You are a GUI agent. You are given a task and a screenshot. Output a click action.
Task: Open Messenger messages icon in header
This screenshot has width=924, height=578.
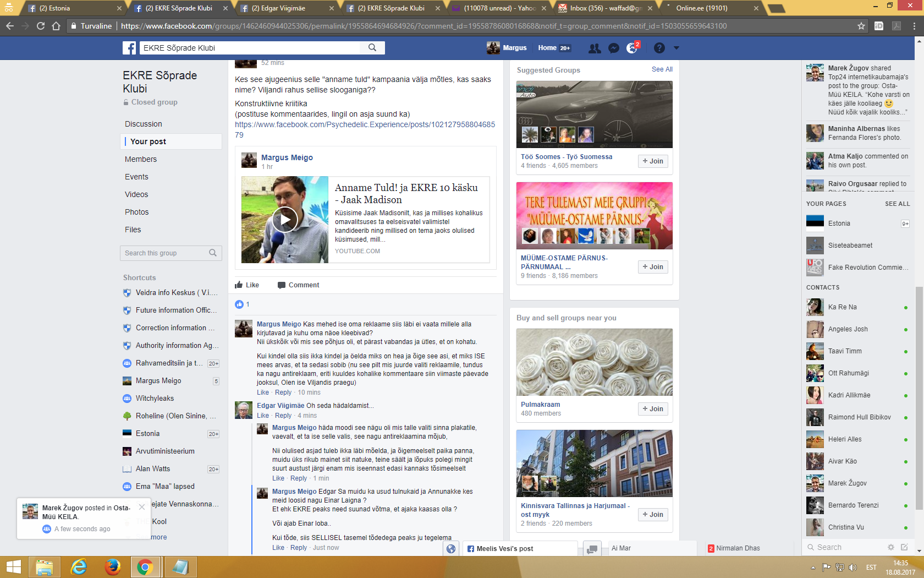click(x=614, y=48)
